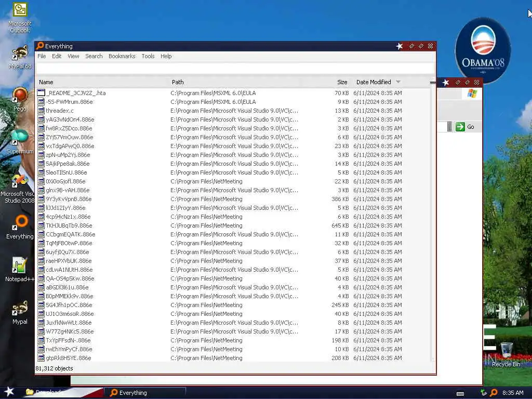Sort results by Path column header

[178, 82]
